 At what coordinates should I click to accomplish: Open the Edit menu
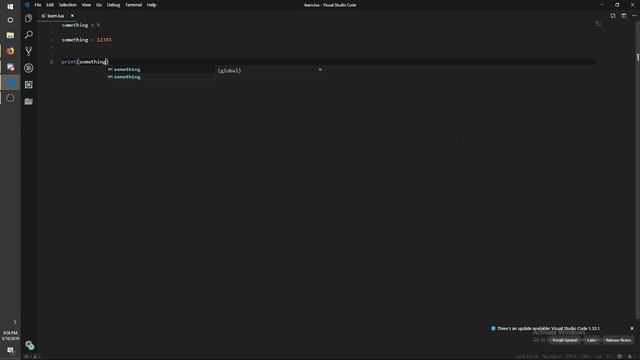(x=50, y=5)
